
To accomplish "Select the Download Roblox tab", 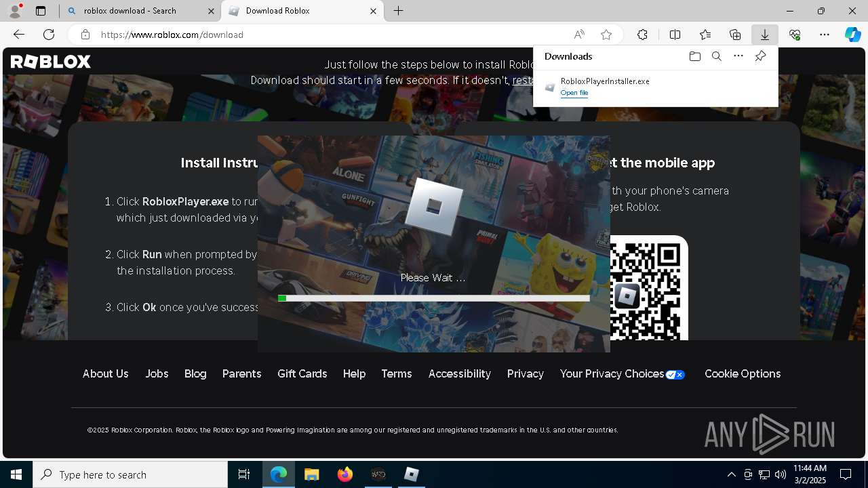I will click(303, 11).
